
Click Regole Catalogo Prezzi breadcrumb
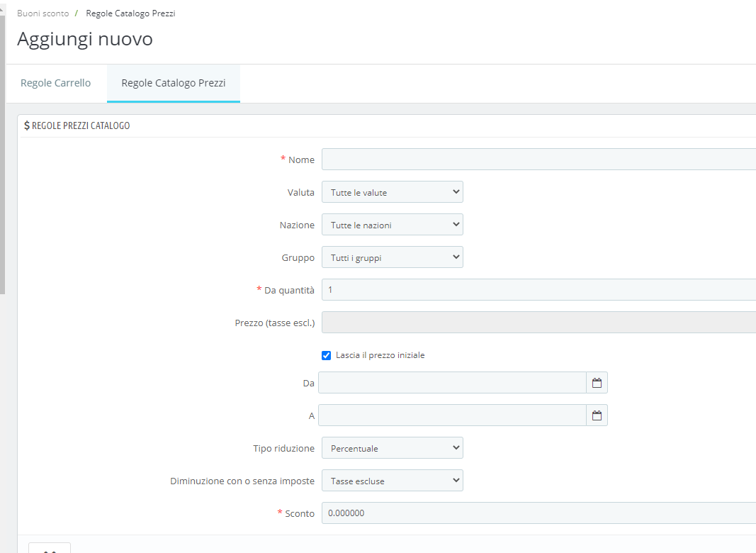[130, 13]
